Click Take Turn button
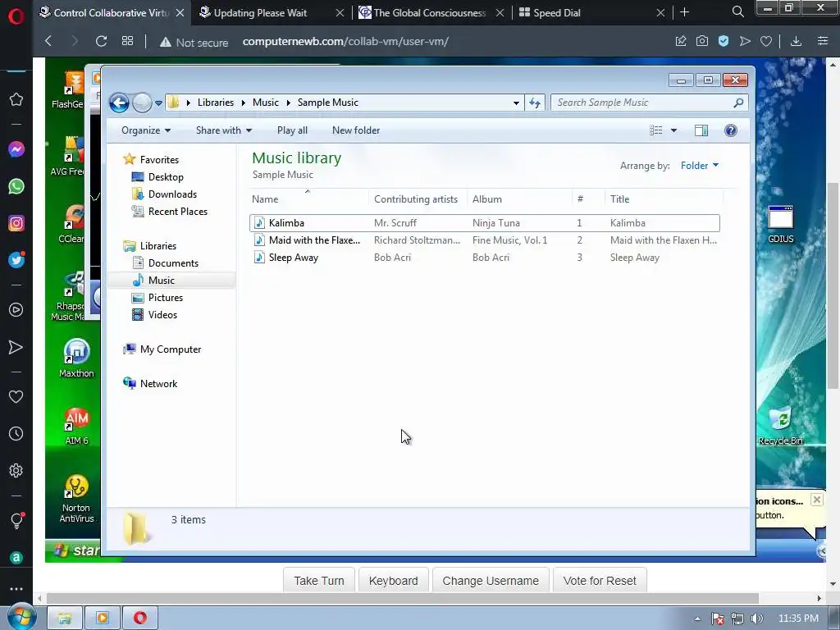 [x=319, y=581]
